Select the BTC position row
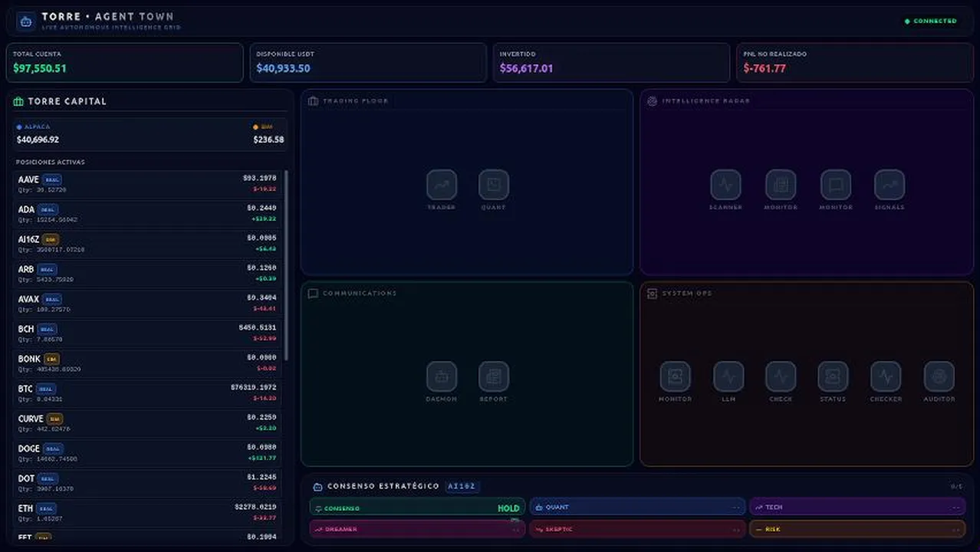980x552 pixels. click(x=147, y=393)
